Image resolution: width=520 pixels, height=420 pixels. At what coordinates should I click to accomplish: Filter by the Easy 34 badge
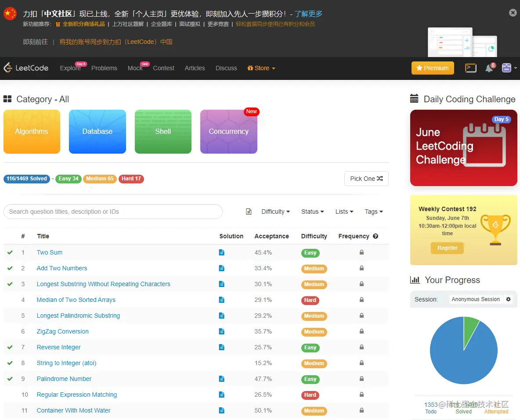(69, 179)
